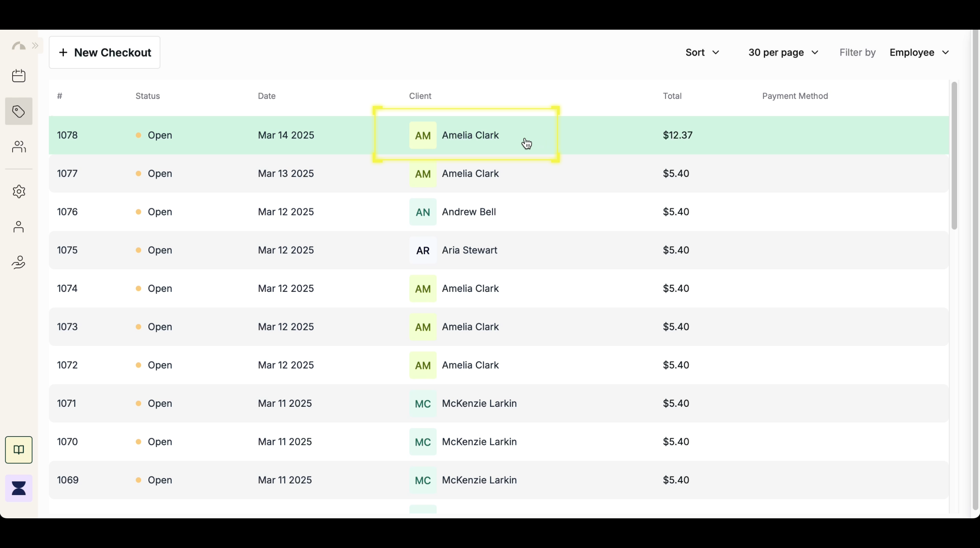The height and width of the screenshot is (548, 980).
Task: Click the open status indicator for checkout 1075
Action: pyautogui.click(x=139, y=250)
